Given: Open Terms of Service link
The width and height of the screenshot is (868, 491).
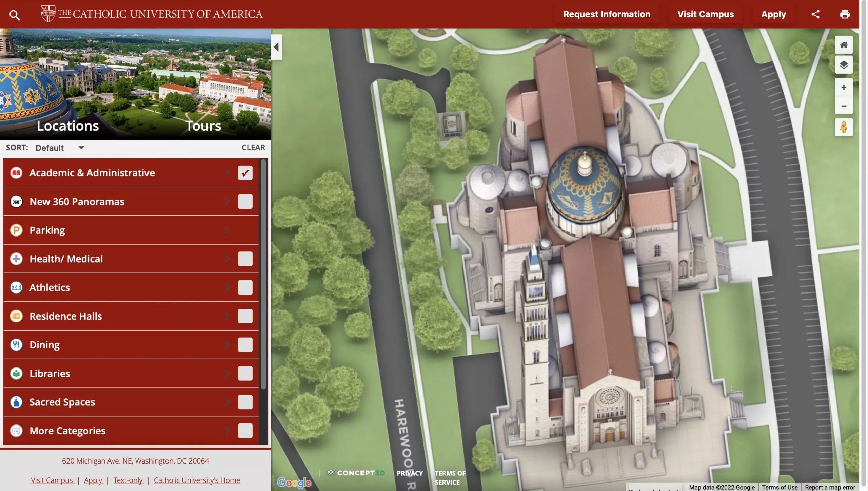Looking at the screenshot, I should (x=450, y=477).
